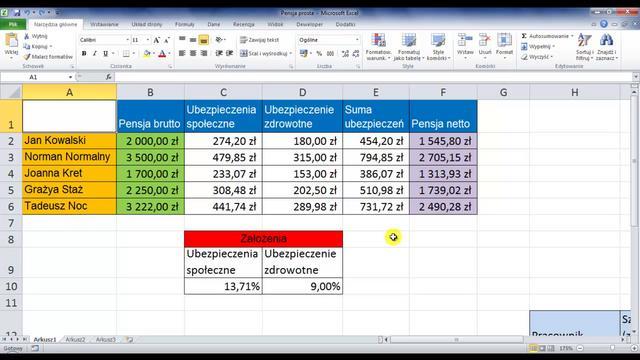The image size is (640, 360).
Task: Align cell text right
Action: click(x=204, y=53)
